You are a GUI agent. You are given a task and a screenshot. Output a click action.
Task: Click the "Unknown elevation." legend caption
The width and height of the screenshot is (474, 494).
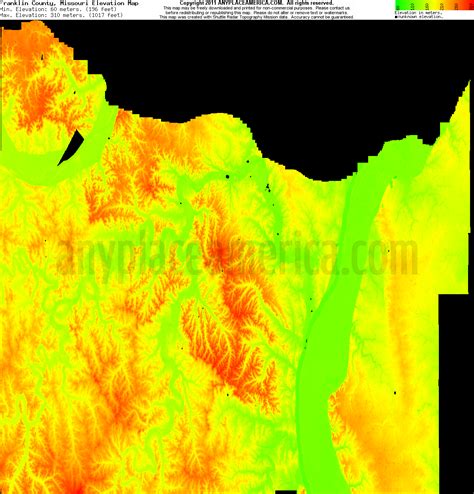pos(419,17)
